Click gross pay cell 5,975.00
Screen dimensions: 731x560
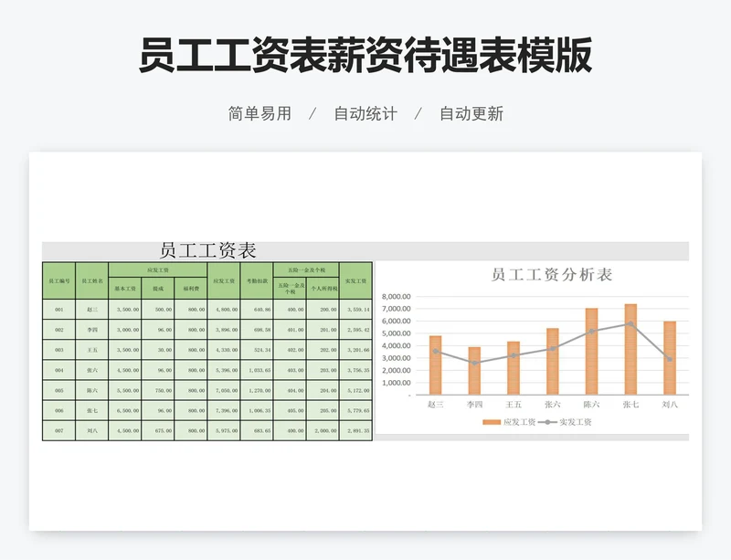click(x=224, y=430)
